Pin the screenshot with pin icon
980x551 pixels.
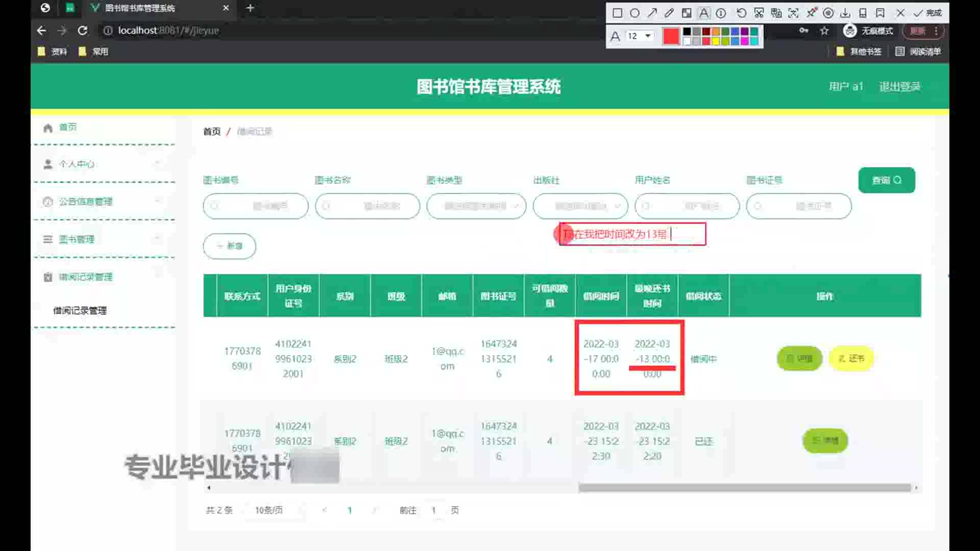pos(811,13)
